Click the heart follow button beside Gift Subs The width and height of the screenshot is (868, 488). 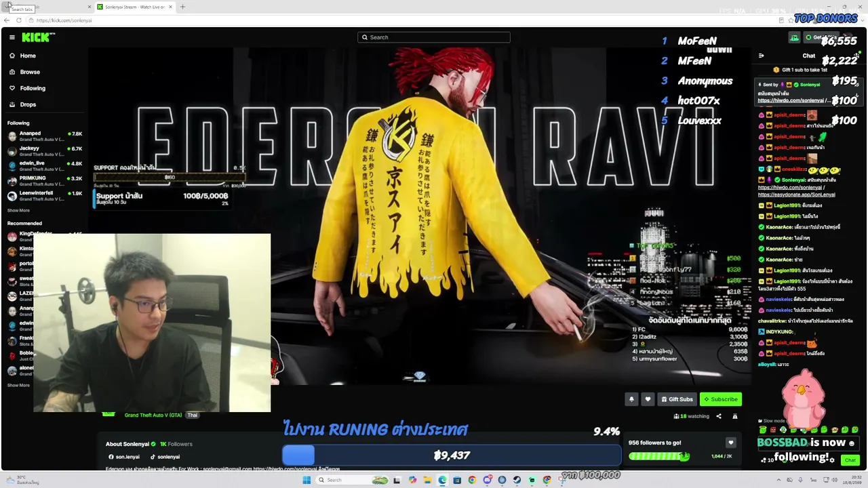point(648,399)
